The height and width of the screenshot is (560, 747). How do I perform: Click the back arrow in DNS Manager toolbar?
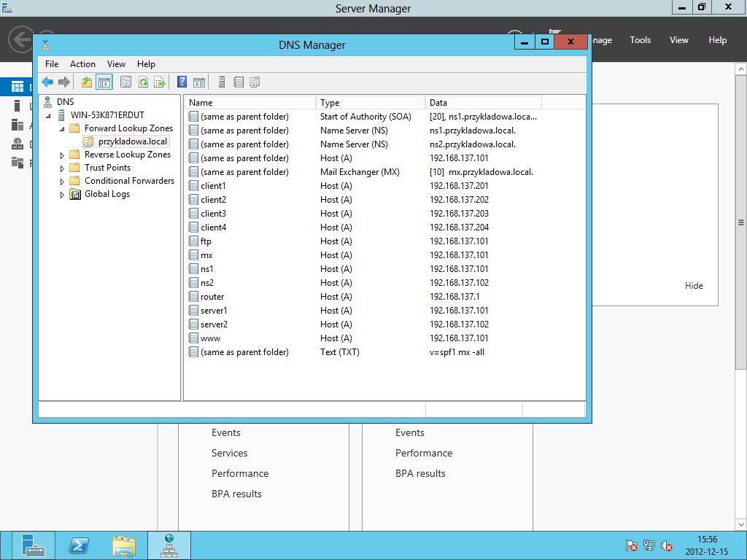(47, 82)
